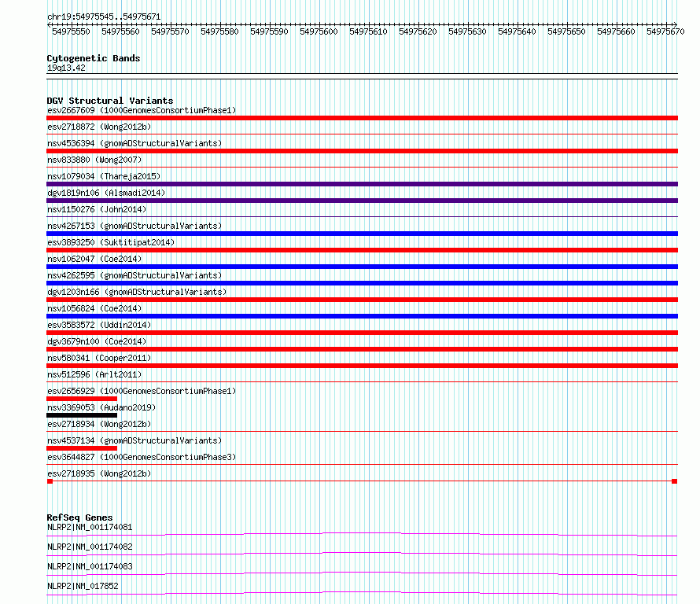Click variant nsv1062047 (Coe2014)

(x=94, y=259)
